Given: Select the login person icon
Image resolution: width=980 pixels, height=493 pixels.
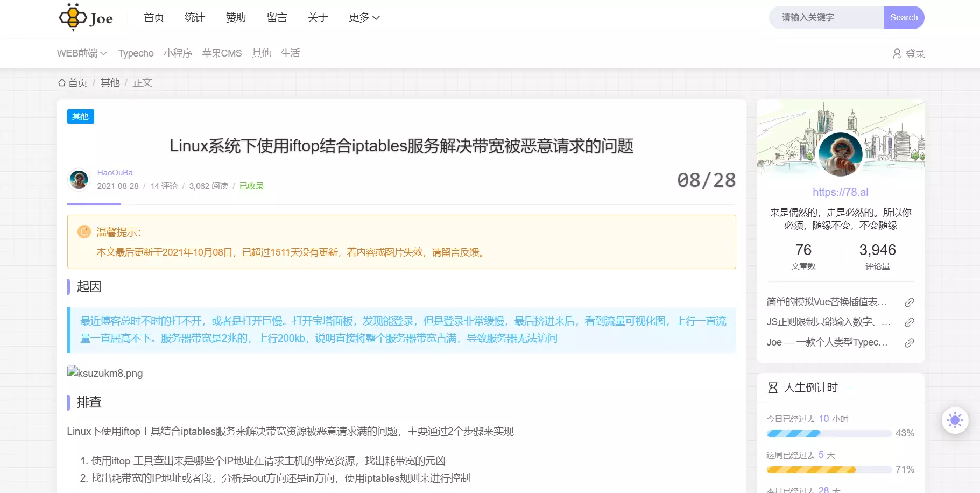Looking at the screenshot, I should [896, 53].
